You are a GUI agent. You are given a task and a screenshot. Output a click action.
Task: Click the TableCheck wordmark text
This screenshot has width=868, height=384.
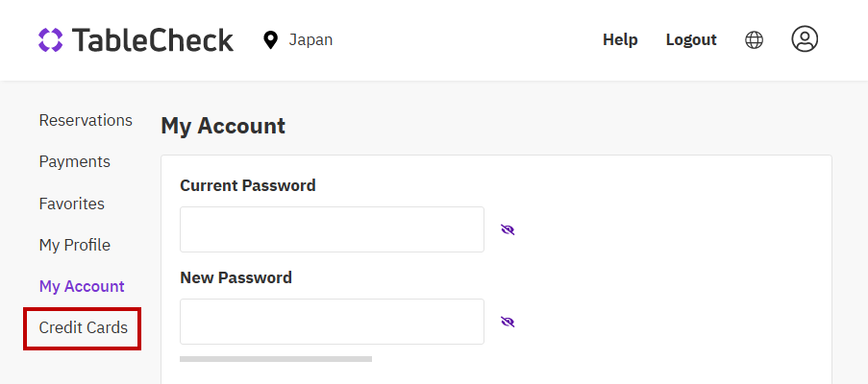click(152, 39)
